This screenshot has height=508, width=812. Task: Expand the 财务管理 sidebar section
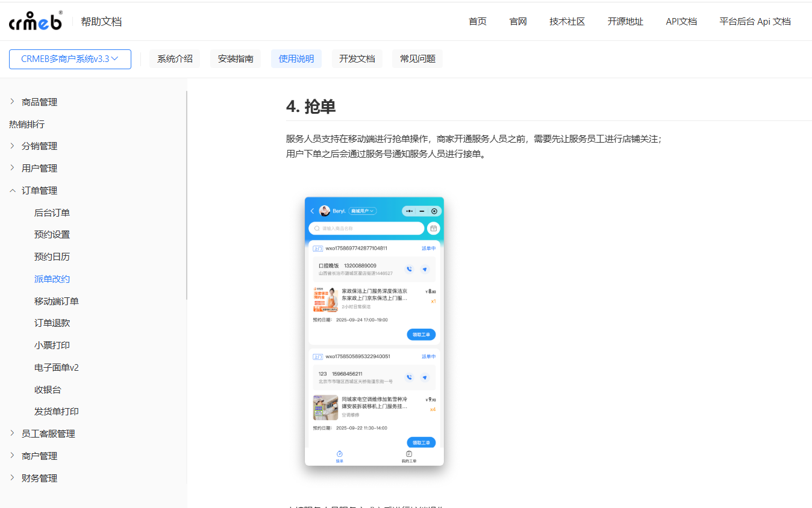click(x=40, y=479)
